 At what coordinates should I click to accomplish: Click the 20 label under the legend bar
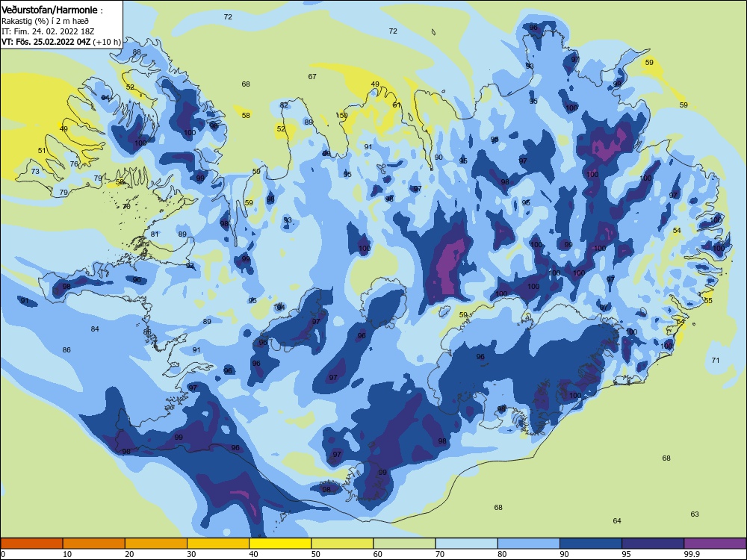[129, 554]
